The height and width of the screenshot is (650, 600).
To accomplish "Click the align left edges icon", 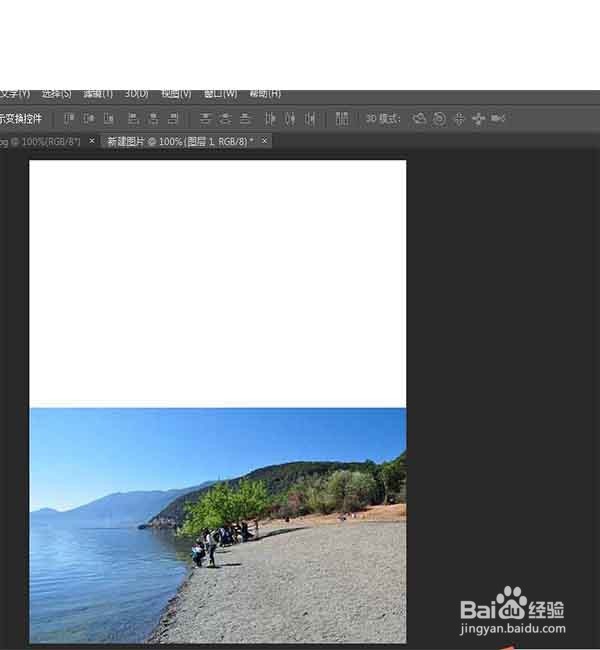I will tap(133, 119).
